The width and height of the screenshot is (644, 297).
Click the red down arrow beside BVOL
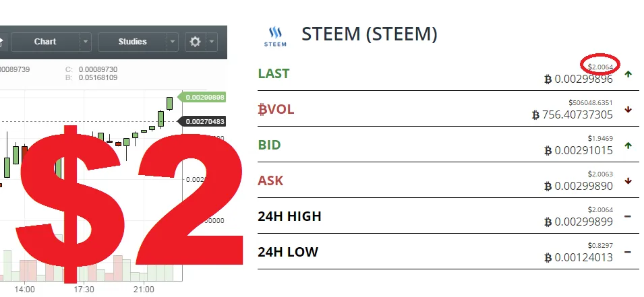[x=628, y=110]
